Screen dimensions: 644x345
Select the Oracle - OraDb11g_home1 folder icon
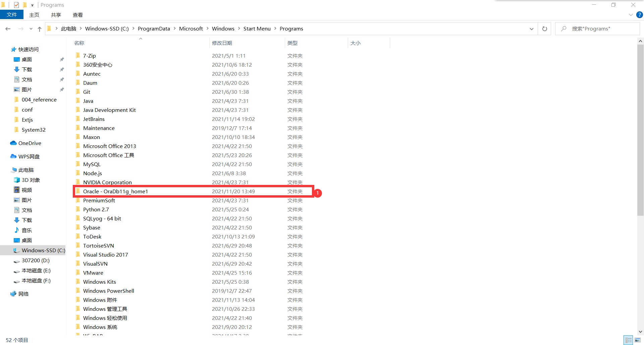click(78, 191)
